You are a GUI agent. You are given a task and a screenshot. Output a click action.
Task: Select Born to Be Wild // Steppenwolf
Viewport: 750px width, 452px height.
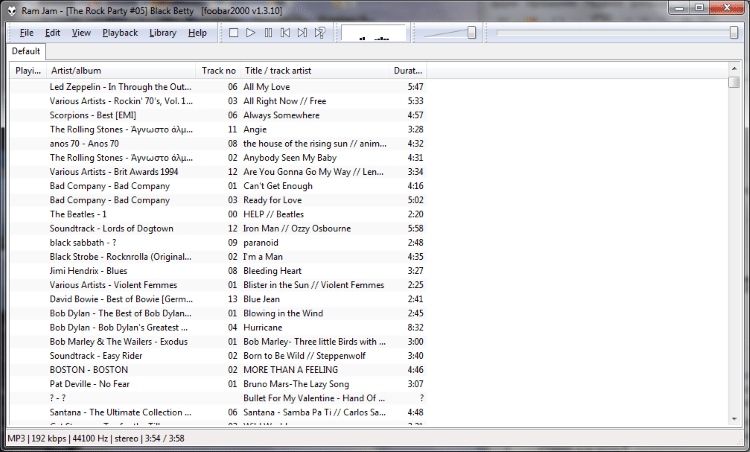[x=304, y=356]
